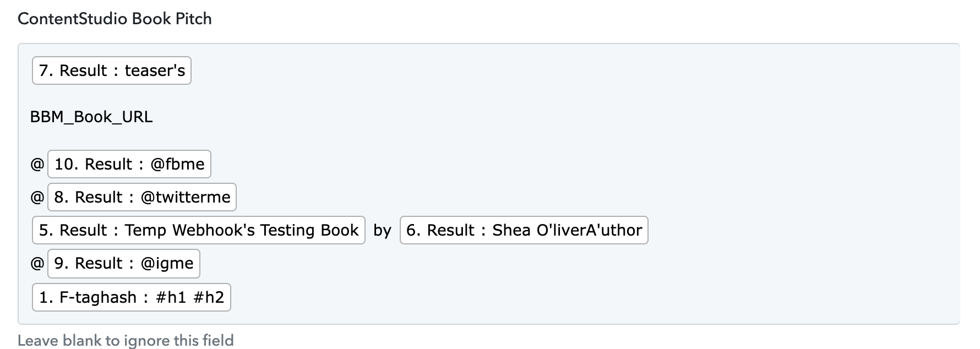The image size is (980, 349).
Task: Click the word "by" between the pills
Action: tap(382, 230)
